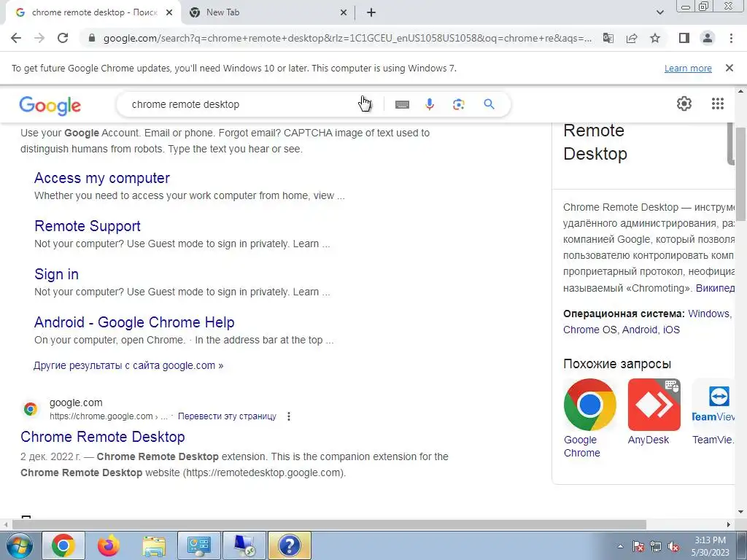The width and height of the screenshot is (747, 560).
Task: View site information via the lock icon
Action: coord(92,38)
